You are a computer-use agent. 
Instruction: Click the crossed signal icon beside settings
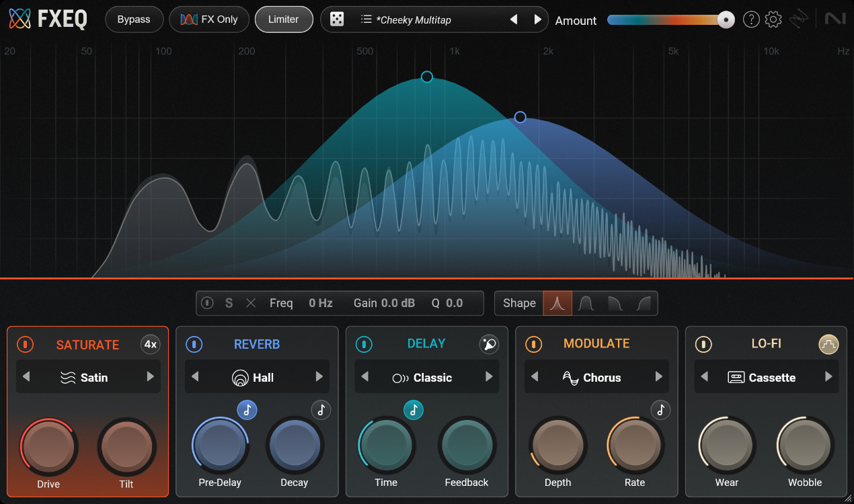[x=798, y=19]
